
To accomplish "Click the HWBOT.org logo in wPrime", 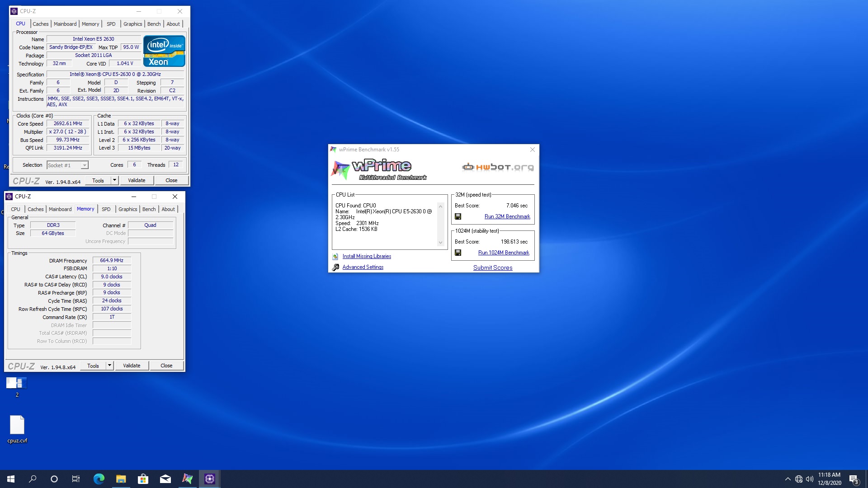I will point(498,167).
